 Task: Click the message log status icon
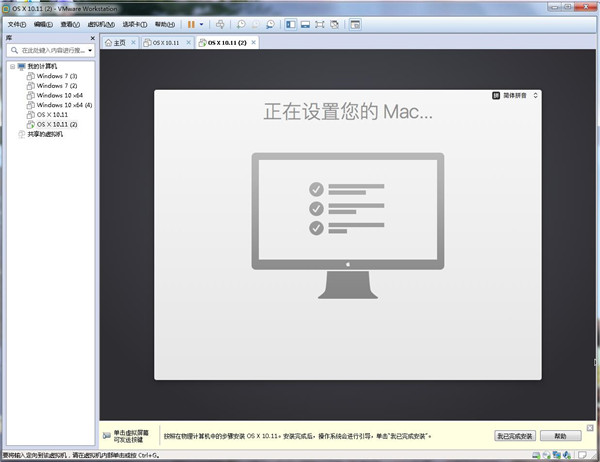tap(582, 455)
